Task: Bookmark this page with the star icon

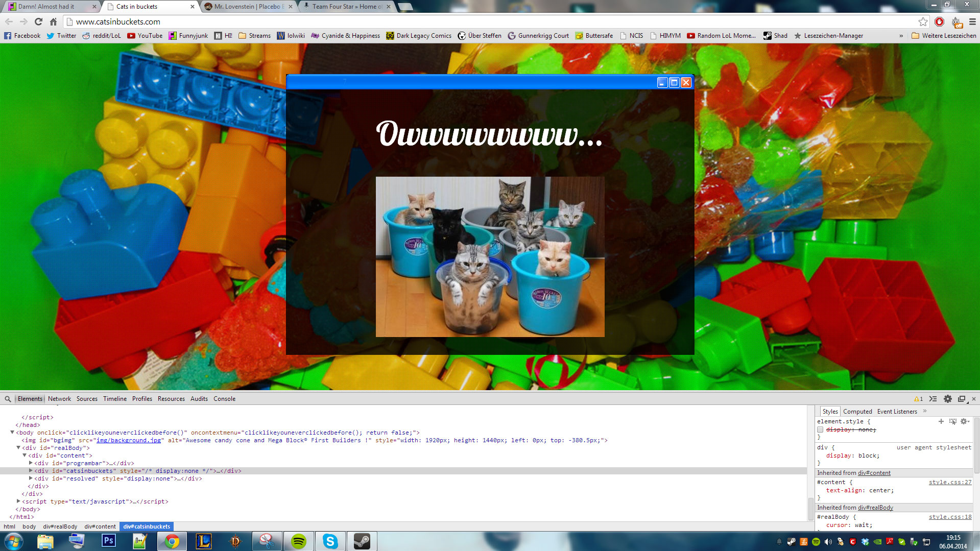Action: coord(923,21)
